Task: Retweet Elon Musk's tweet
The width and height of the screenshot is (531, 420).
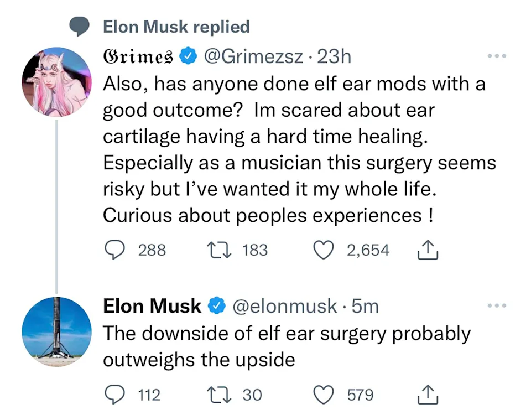Action: [x=218, y=395]
